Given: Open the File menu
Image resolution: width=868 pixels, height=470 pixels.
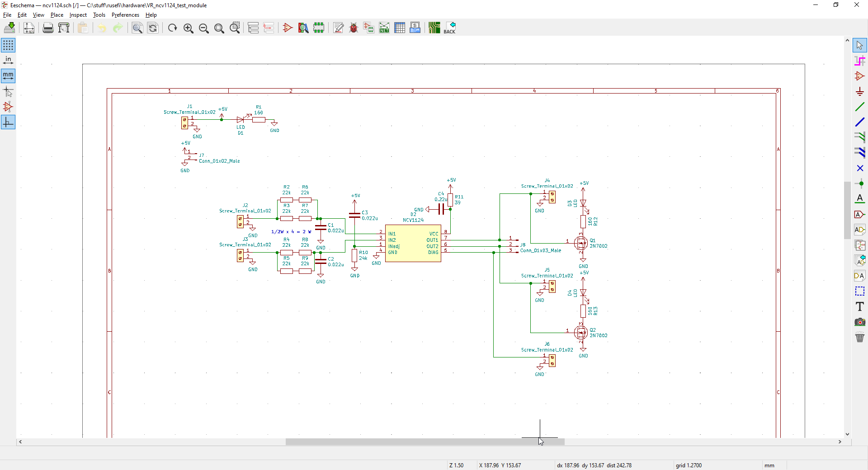Looking at the screenshot, I should pos(7,15).
